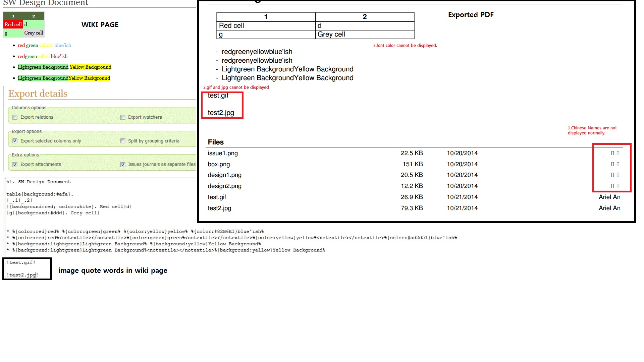Uncheck Export selected columns only

pyautogui.click(x=15, y=141)
